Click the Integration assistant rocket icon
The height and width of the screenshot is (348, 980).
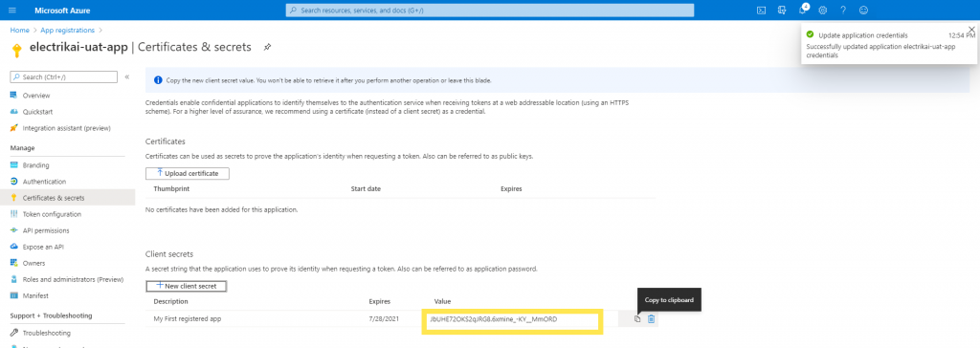point(13,128)
